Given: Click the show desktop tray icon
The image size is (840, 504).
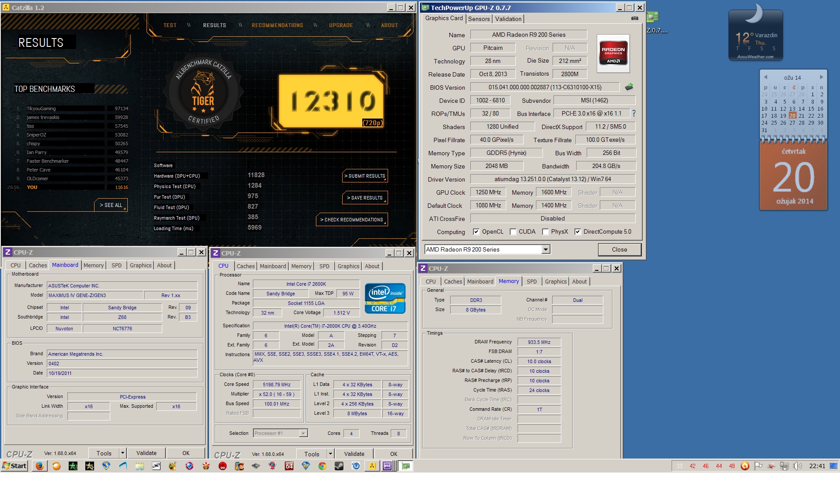Looking at the screenshot, I should [x=834, y=466].
